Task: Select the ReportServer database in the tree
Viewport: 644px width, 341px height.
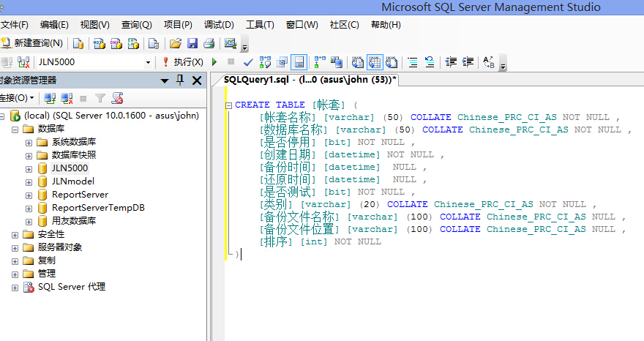Action: [x=80, y=195]
